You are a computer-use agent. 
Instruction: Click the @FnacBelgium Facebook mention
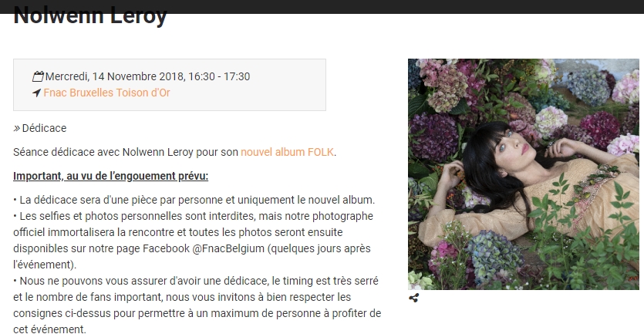(228, 248)
